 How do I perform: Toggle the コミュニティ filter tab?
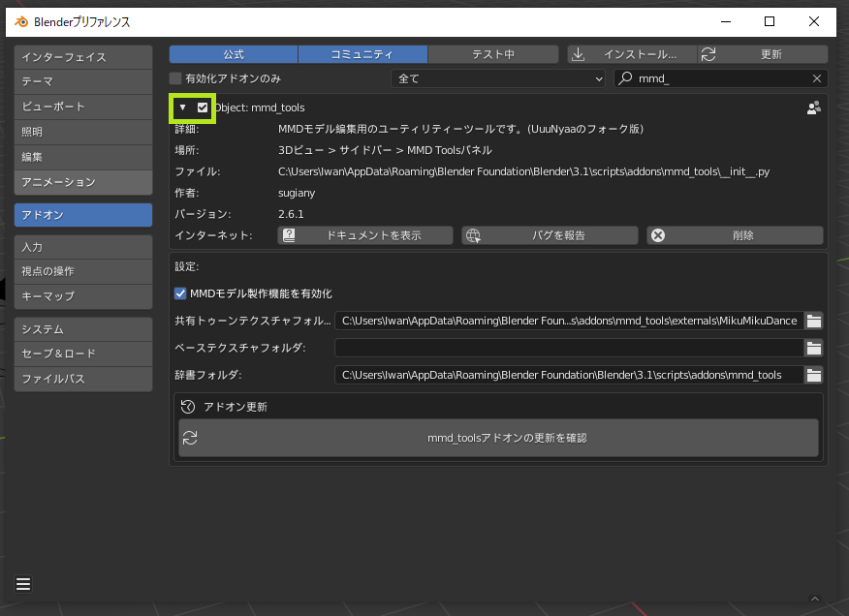tap(362, 54)
